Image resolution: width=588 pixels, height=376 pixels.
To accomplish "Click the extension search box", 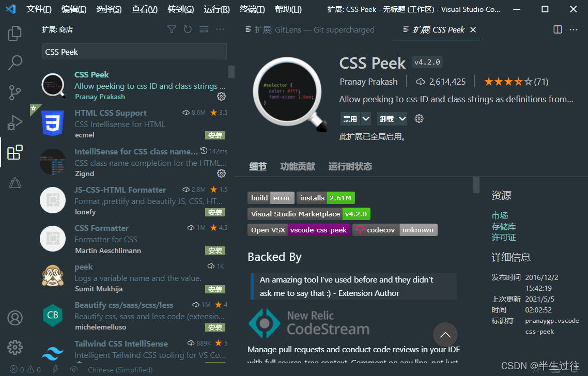I will tap(134, 52).
